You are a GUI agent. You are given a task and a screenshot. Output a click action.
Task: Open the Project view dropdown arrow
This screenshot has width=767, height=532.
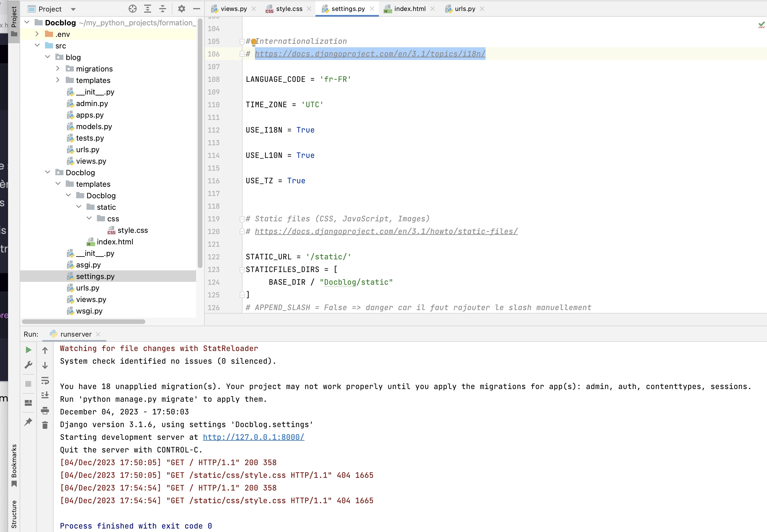click(x=73, y=9)
